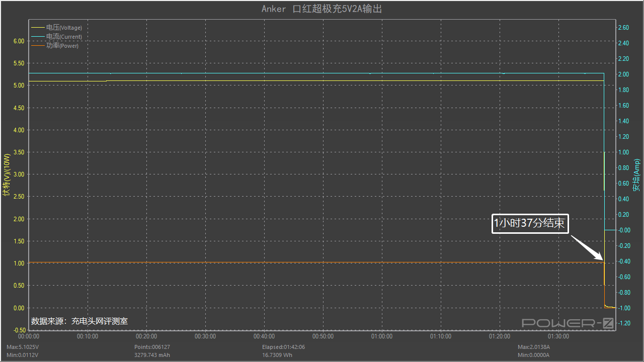Click the 安培(Amp) right axis label
Viewport: 644px width, 362px height.
(636, 175)
